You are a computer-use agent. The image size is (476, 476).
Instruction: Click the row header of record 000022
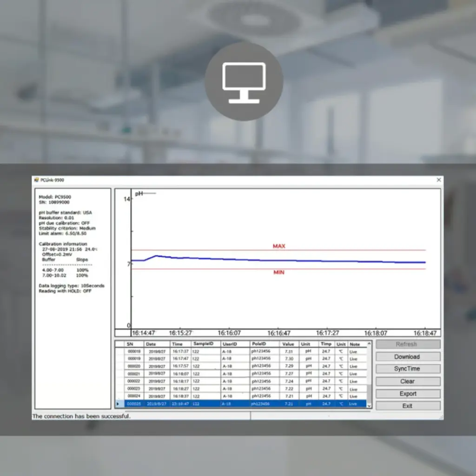[x=119, y=381]
